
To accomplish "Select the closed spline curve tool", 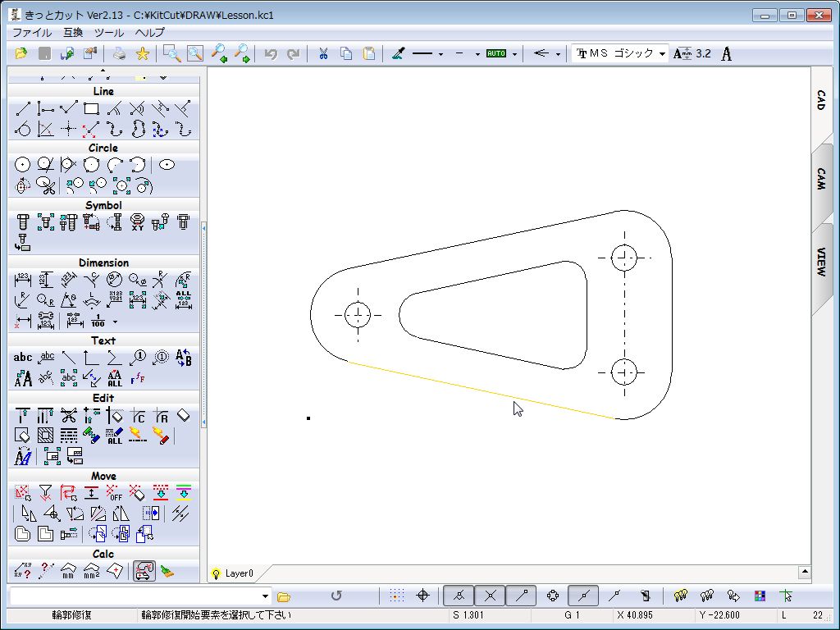I will pos(138,129).
